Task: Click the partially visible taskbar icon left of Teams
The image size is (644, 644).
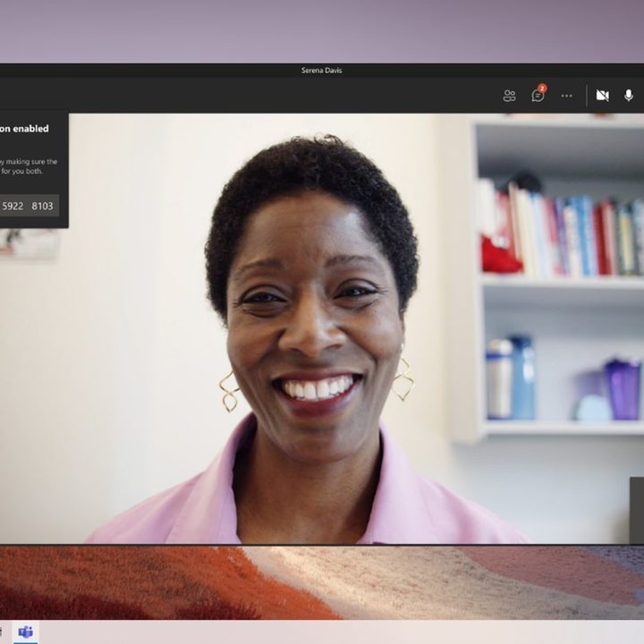Action: [1, 631]
